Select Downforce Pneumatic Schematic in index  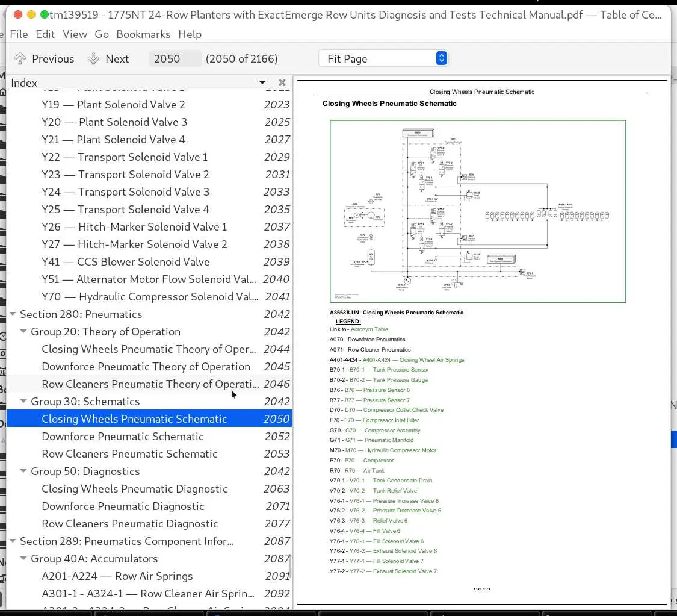click(x=123, y=437)
